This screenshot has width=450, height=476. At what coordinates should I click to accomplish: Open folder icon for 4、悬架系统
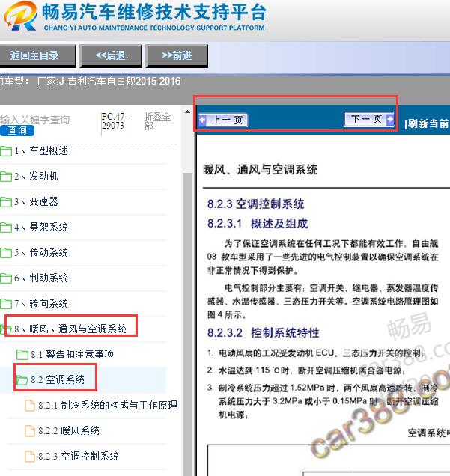(x=6, y=228)
